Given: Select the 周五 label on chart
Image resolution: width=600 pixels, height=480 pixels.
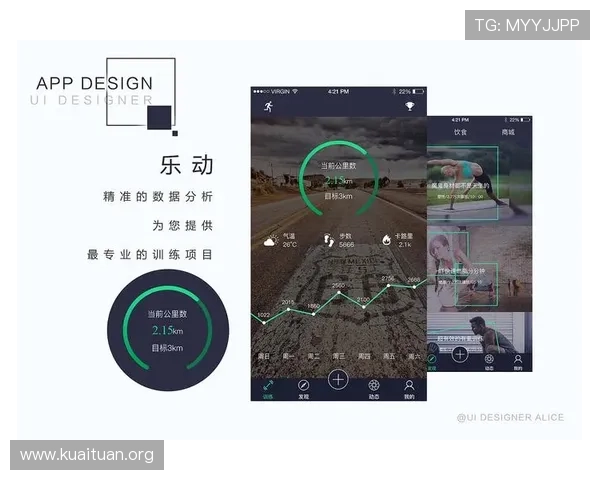Looking at the screenshot, I should pyautogui.click(x=389, y=356).
